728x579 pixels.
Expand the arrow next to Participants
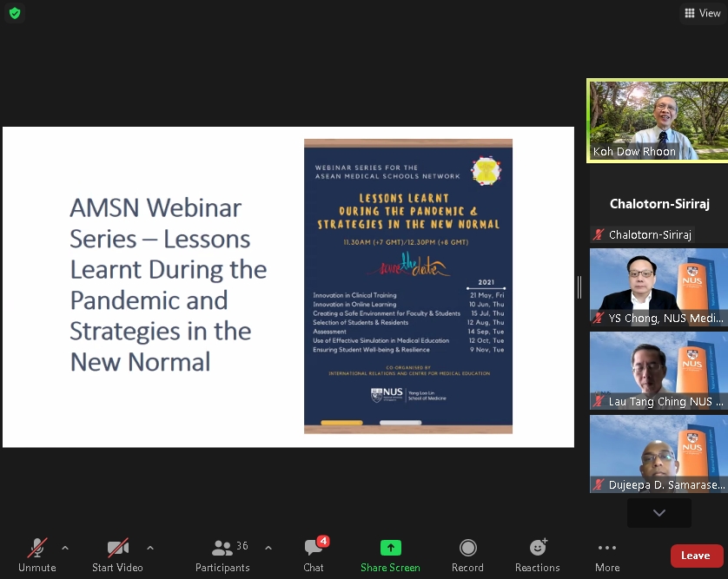pyautogui.click(x=268, y=548)
